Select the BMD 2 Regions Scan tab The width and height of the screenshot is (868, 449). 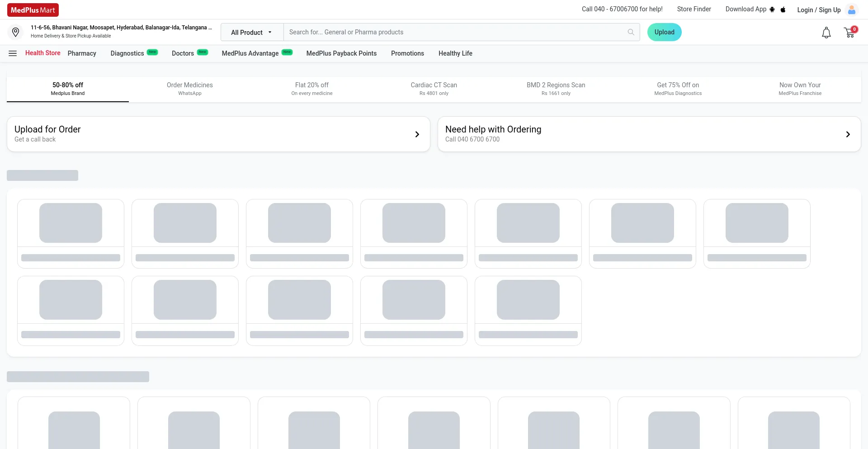(556, 89)
